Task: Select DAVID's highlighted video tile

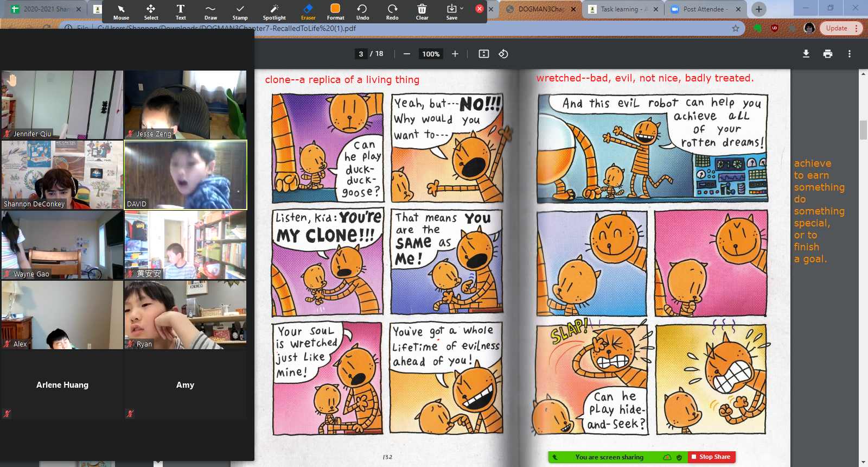Action: pos(185,175)
